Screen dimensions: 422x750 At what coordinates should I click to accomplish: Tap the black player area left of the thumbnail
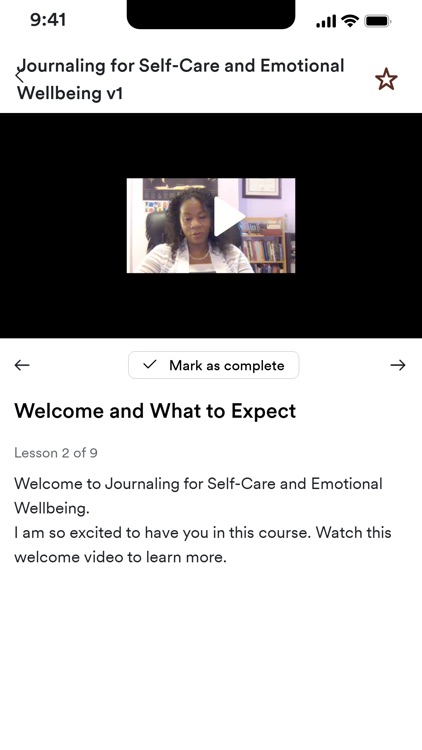(63, 225)
